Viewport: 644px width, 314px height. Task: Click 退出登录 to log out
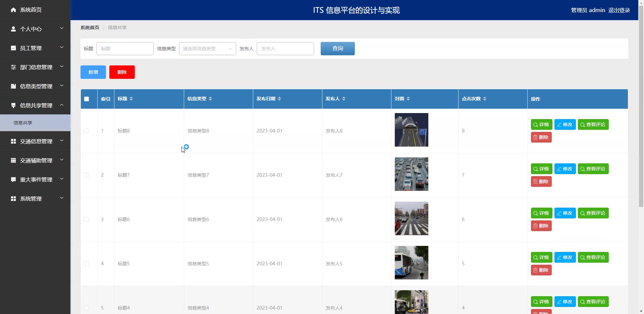coord(619,10)
